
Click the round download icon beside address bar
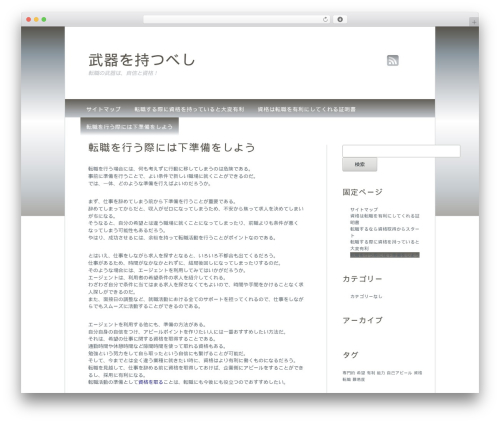click(x=340, y=19)
